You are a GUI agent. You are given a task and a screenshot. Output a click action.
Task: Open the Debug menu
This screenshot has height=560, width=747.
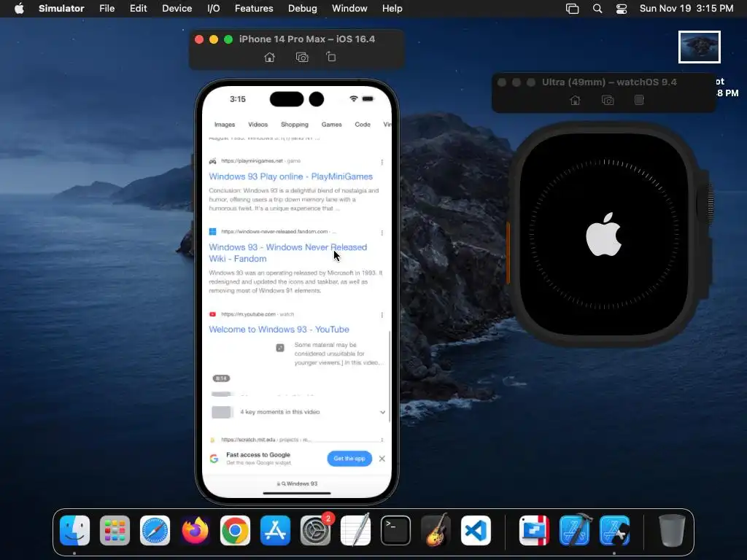pos(303,8)
